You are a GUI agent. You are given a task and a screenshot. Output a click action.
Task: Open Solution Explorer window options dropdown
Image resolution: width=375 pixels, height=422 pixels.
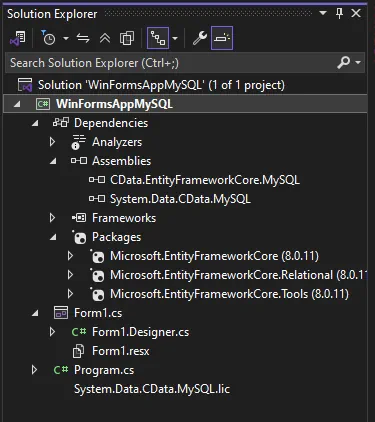point(322,13)
